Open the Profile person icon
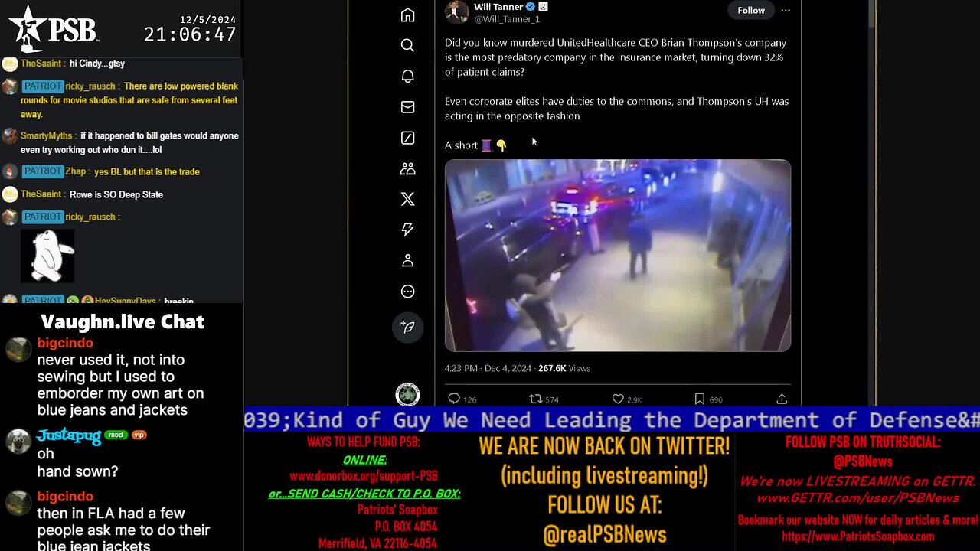Screen dimensions: 980x551 click(407, 261)
